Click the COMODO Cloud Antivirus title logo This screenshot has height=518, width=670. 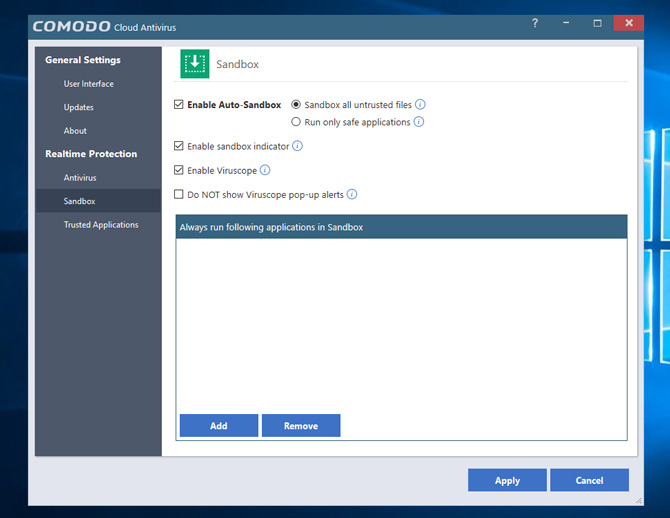[x=104, y=26]
